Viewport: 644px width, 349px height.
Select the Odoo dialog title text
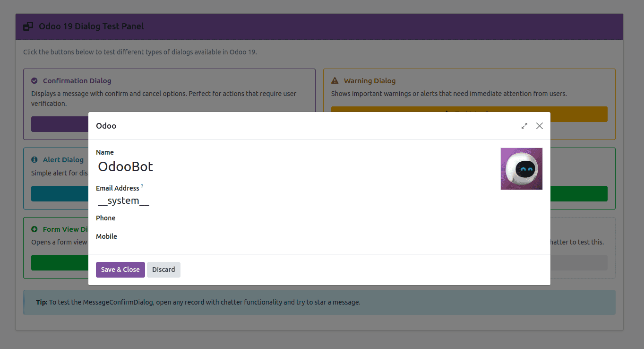105,126
